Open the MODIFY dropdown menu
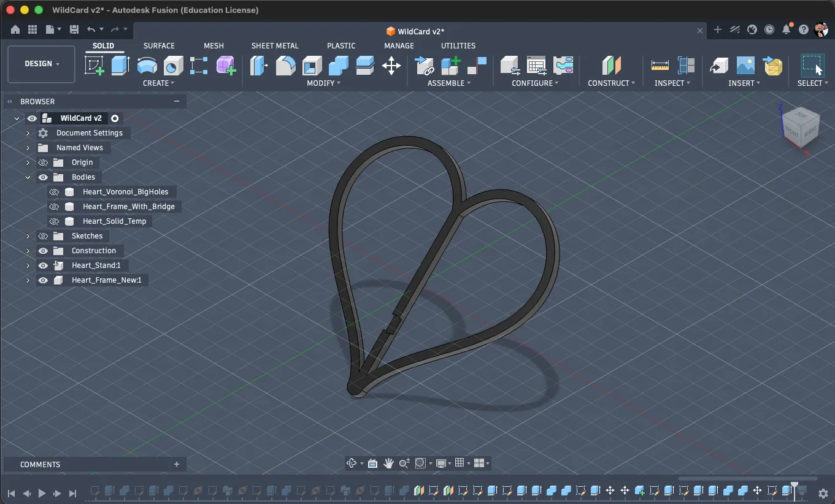835x504 pixels. coord(323,83)
